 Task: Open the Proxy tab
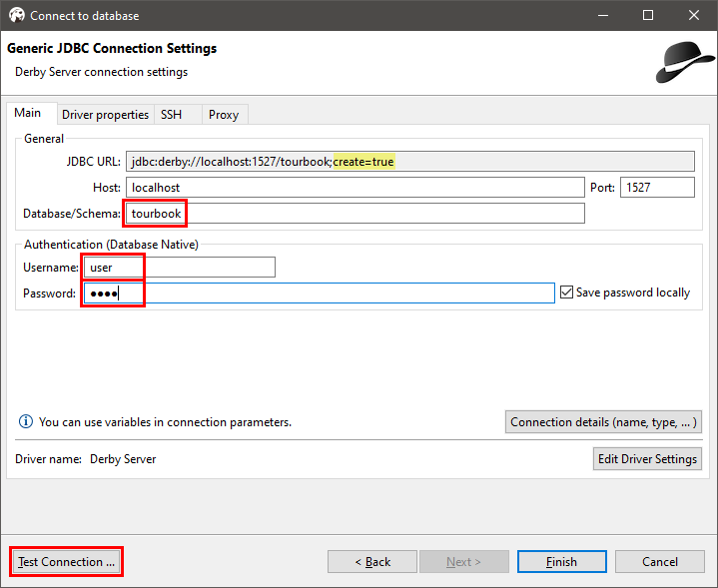(224, 115)
